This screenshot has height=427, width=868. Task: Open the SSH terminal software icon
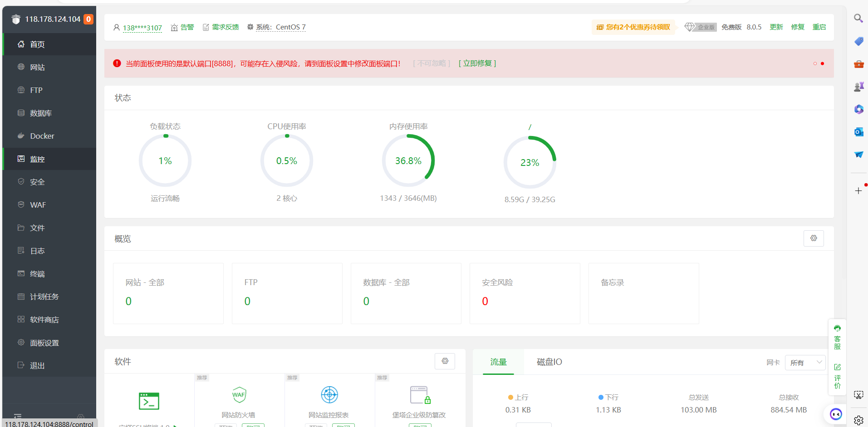pos(149,401)
